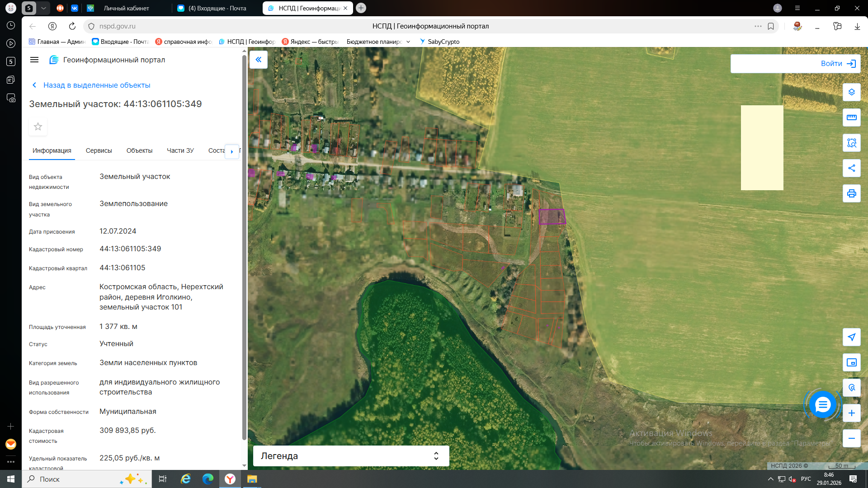Open the Windows Start menu

tap(11, 479)
